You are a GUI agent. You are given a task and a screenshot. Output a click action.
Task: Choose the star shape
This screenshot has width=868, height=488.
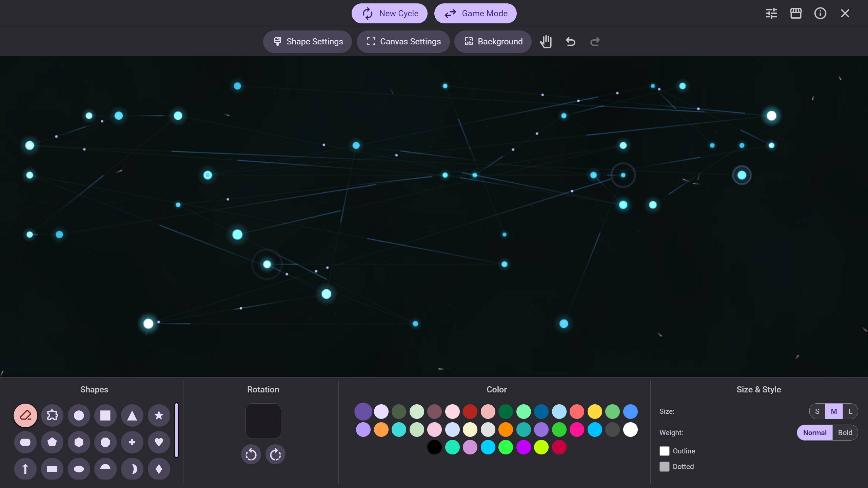tap(158, 415)
